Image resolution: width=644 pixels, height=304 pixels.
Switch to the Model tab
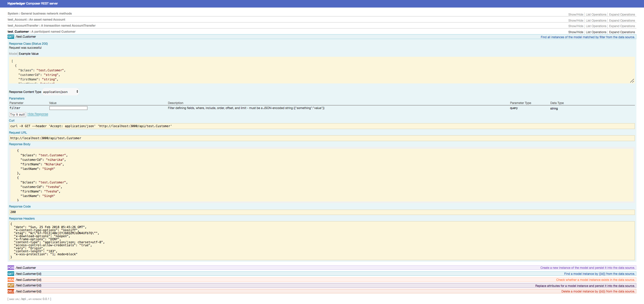[13, 54]
